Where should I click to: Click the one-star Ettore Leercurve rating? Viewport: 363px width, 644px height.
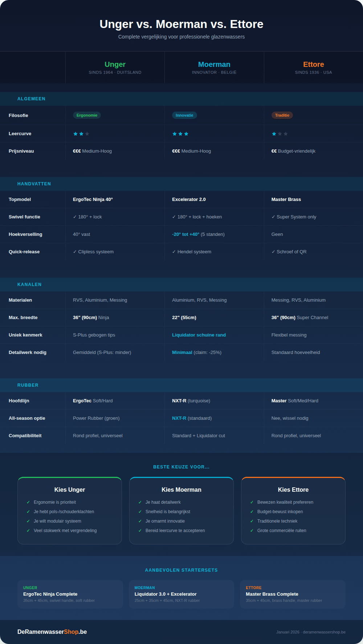pyautogui.click(x=280, y=134)
